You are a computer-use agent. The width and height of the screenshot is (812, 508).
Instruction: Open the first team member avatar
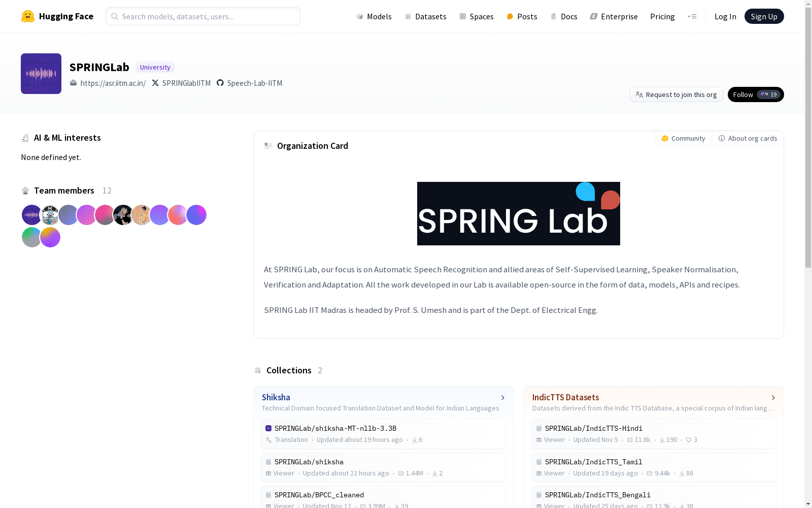click(31, 215)
